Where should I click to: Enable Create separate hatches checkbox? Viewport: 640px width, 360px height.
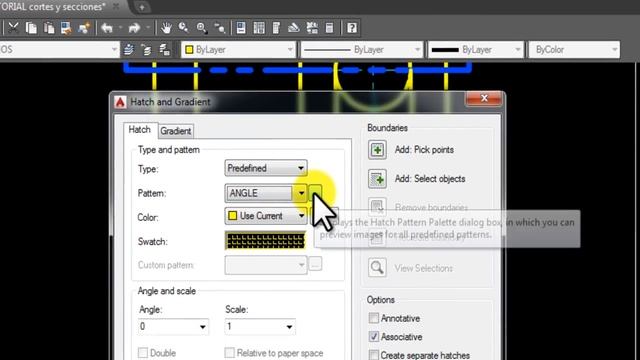click(x=373, y=354)
